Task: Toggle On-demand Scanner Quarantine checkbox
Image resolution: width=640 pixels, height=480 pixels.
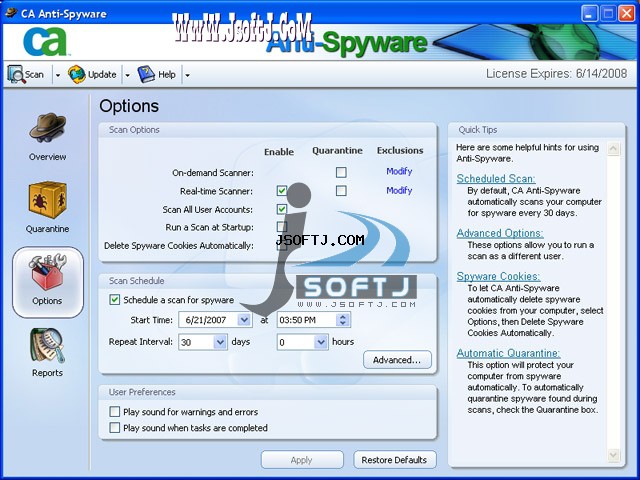Action: (341, 172)
